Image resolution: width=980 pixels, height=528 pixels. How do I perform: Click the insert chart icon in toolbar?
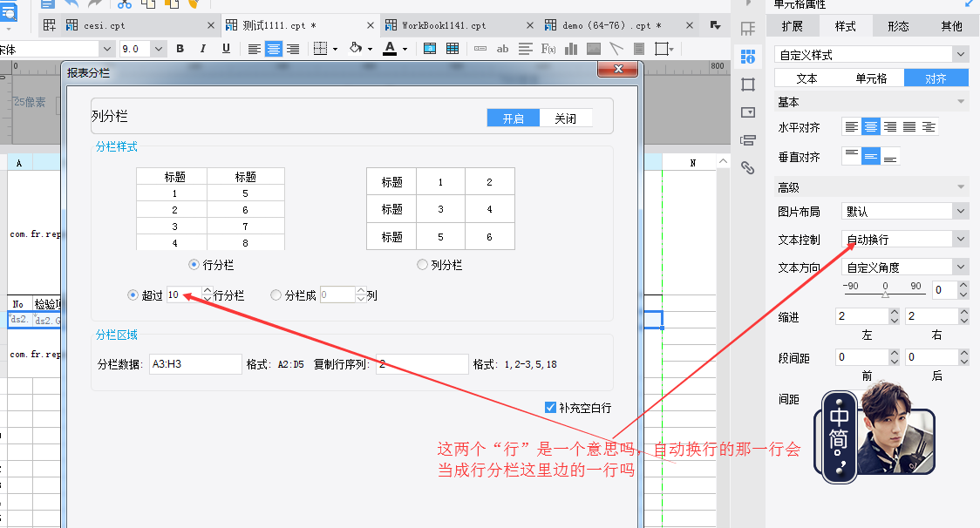(x=571, y=49)
